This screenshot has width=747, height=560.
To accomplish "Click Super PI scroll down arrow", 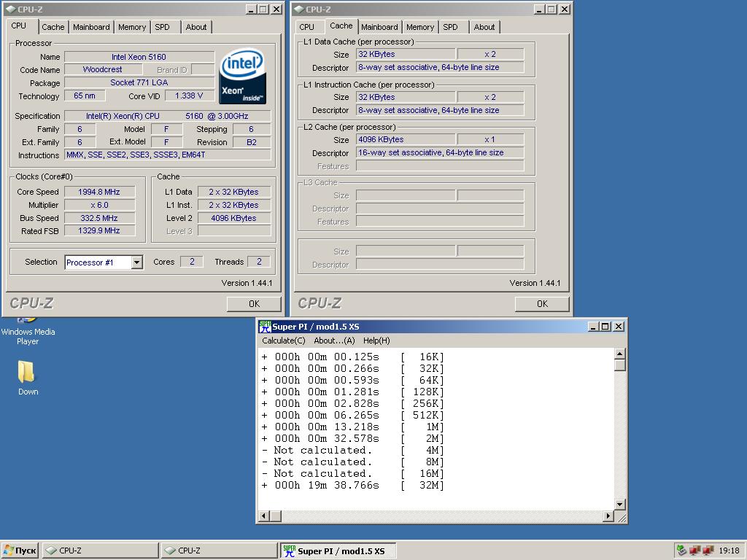I will pyautogui.click(x=619, y=505).
